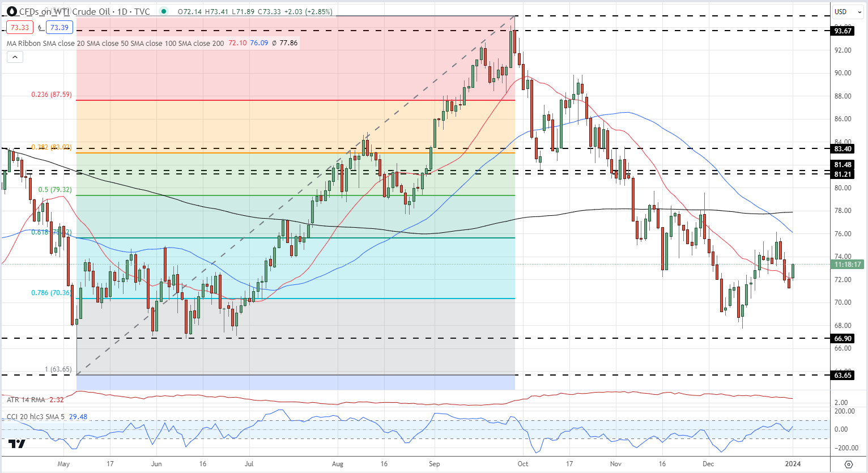Screen dimensions: 868x473
Task: Click the green market status dot
Action: [x=164, y=11]
